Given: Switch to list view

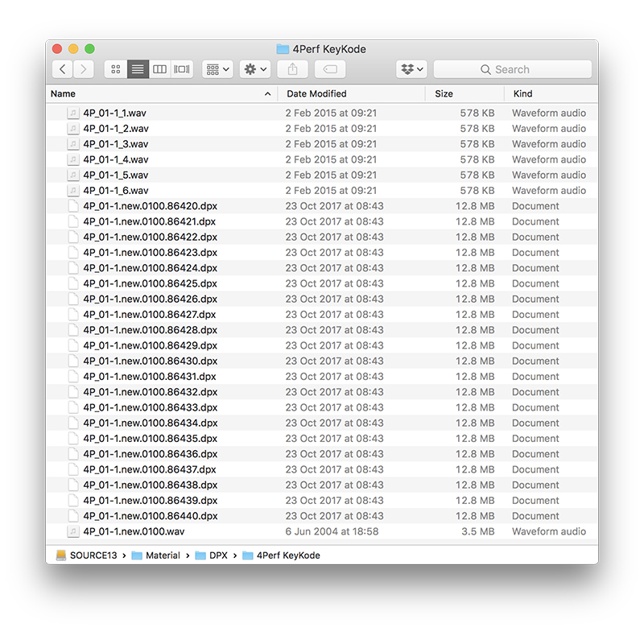Looking at the screenshot, I should pos(137,68).
